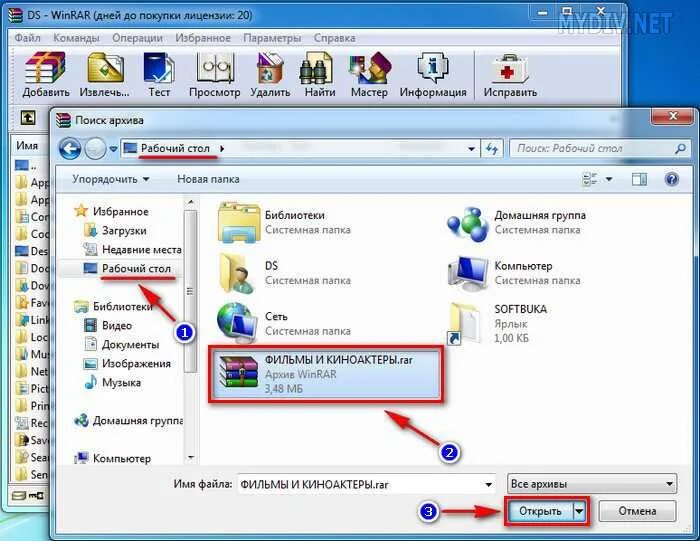700x541 pixels.
Task: Open recent pages dropdown near navigation arrows
Action: pyautogui.click(x=113, y=149)
